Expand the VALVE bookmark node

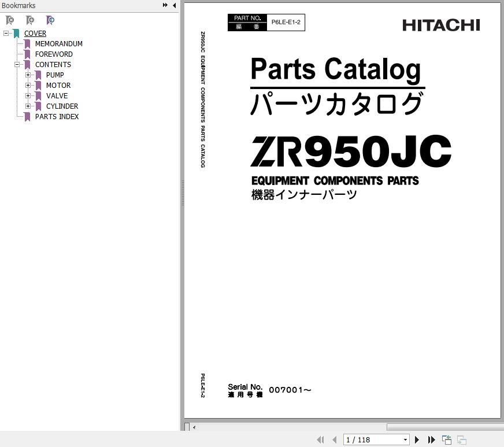(28, 95)
